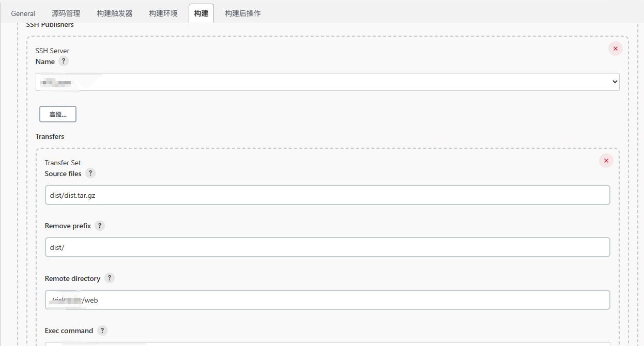Open the 源码管理 tab
The width and height of the screenshot is (644, 346).
[65, 13]
